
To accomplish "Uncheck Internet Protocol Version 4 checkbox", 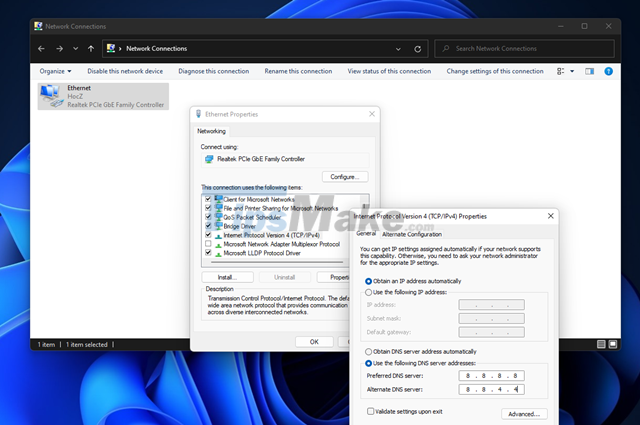I will [x=208, y=235].
